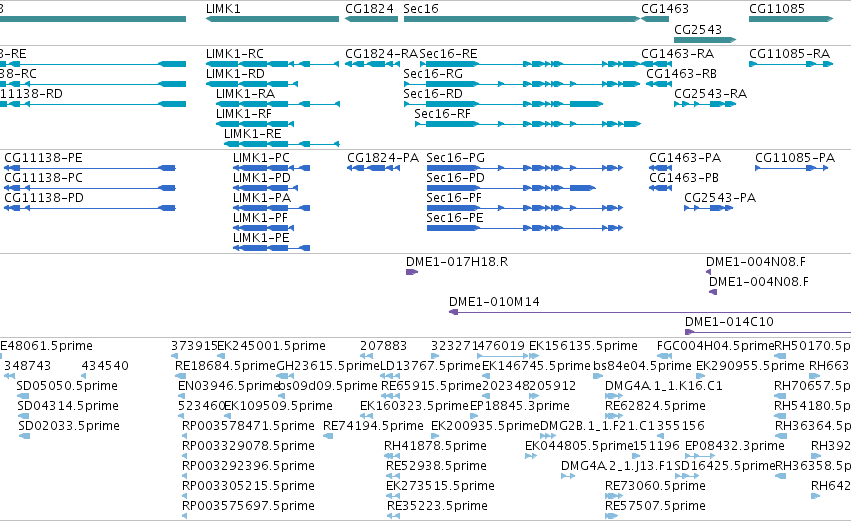Click protein Sec16-PG
851x521 pixels.
pyautogui.click(x=525, y=168)
